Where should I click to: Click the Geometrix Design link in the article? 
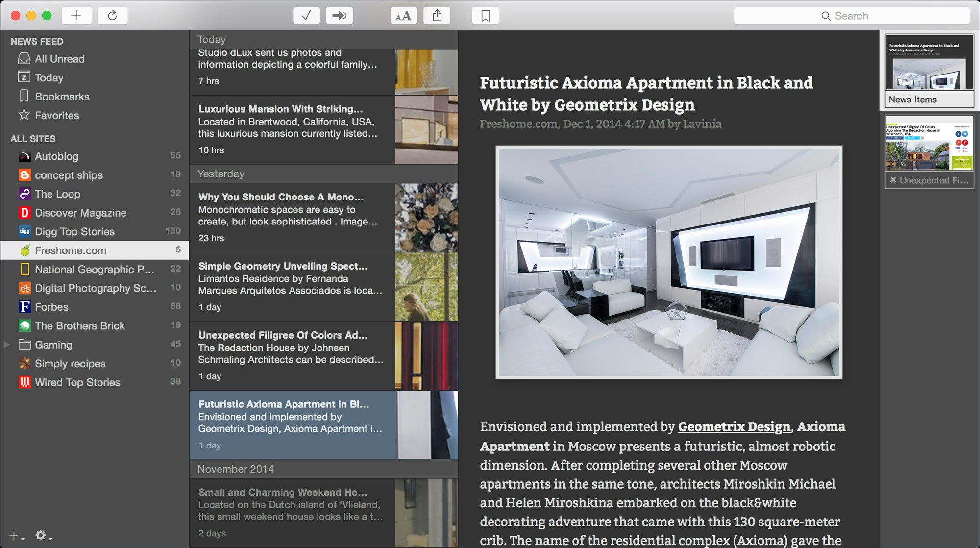pos(733,427)
